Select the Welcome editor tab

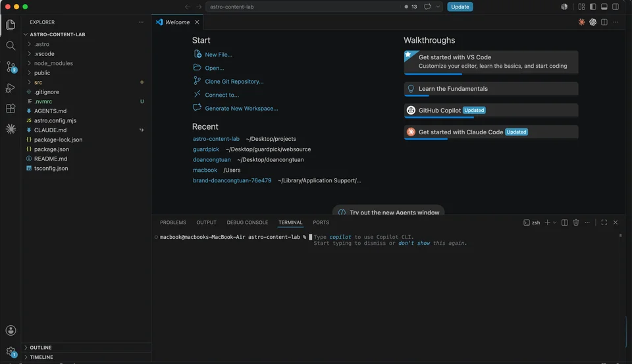[x=177, y=22]
